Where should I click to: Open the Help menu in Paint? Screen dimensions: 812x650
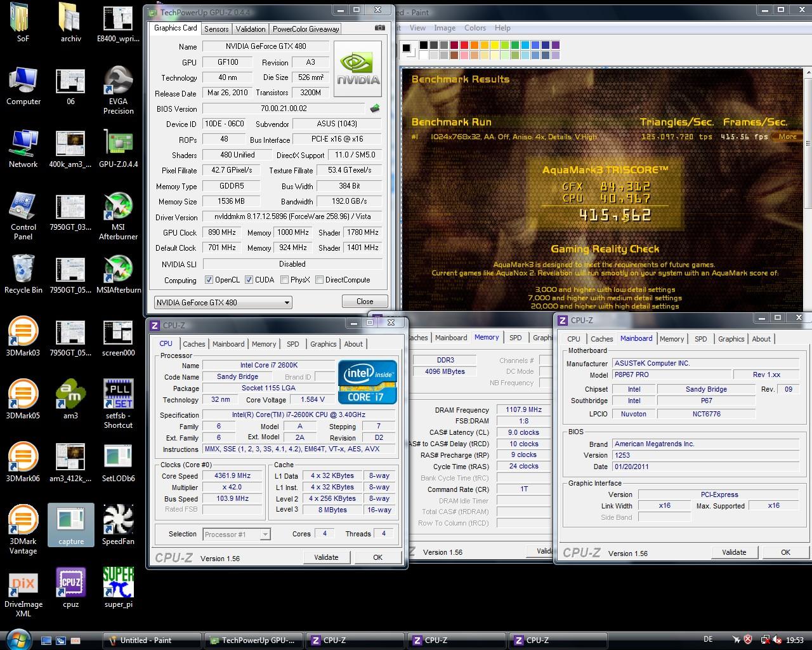pos(502,28)
